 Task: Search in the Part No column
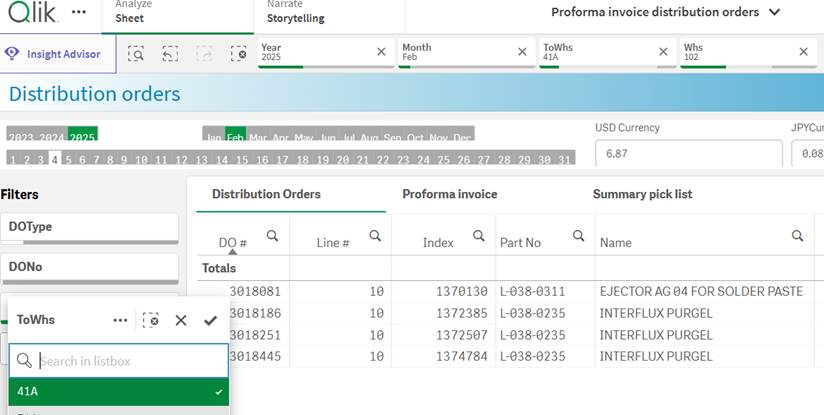pyautogui.click(x=579, y=235)
